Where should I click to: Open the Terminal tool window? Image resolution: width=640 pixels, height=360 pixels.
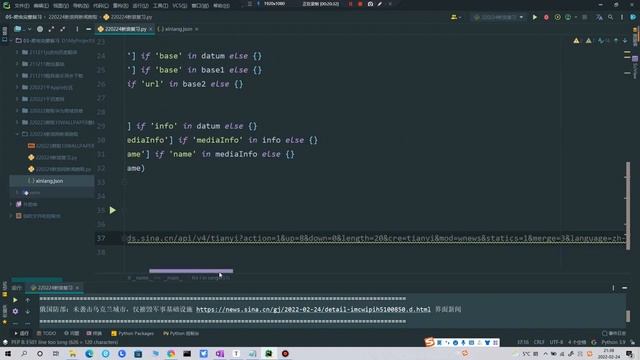[x=94, y=333]
